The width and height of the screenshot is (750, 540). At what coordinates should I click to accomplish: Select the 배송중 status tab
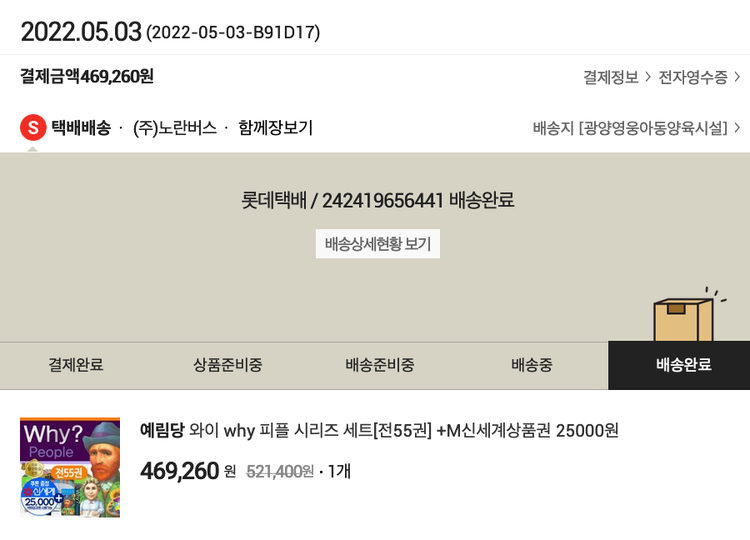(532, 365)
